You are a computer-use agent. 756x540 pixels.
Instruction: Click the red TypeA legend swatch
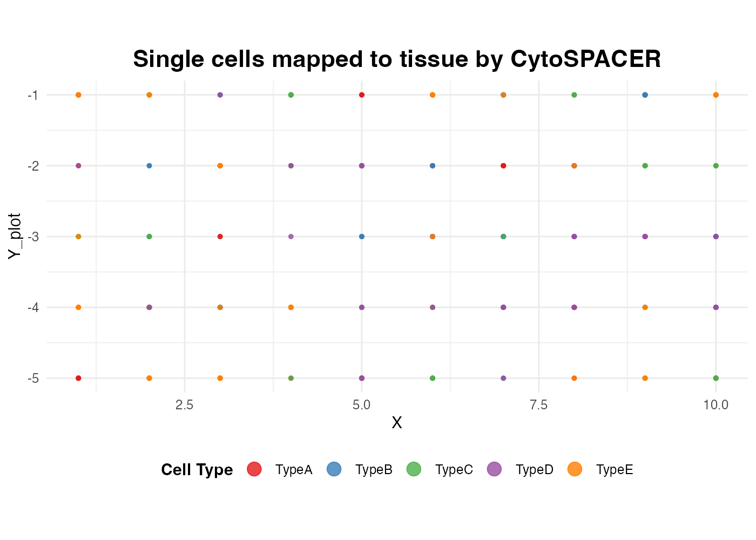click(x=254, y=469)
